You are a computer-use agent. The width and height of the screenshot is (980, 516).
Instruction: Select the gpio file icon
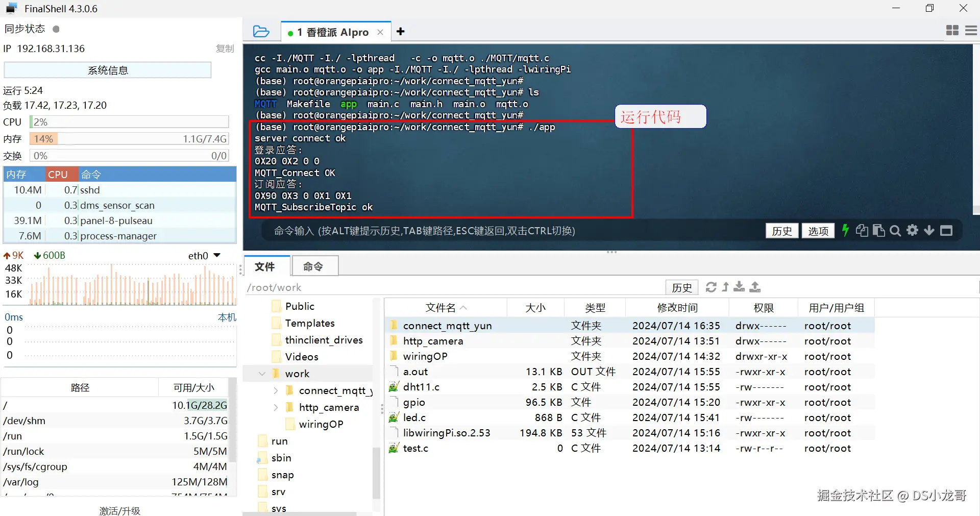tap(394, 402)
